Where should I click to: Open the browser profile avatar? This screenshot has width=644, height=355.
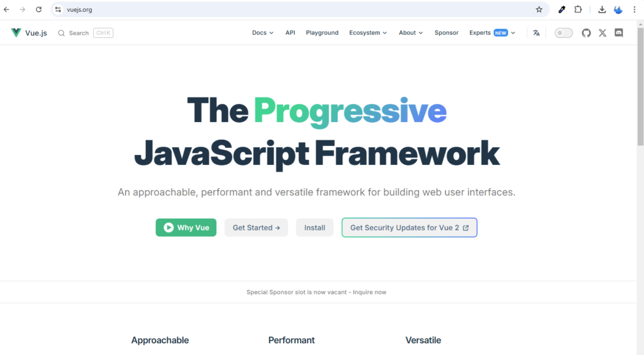pyautogui.click(x=618, y=9)
